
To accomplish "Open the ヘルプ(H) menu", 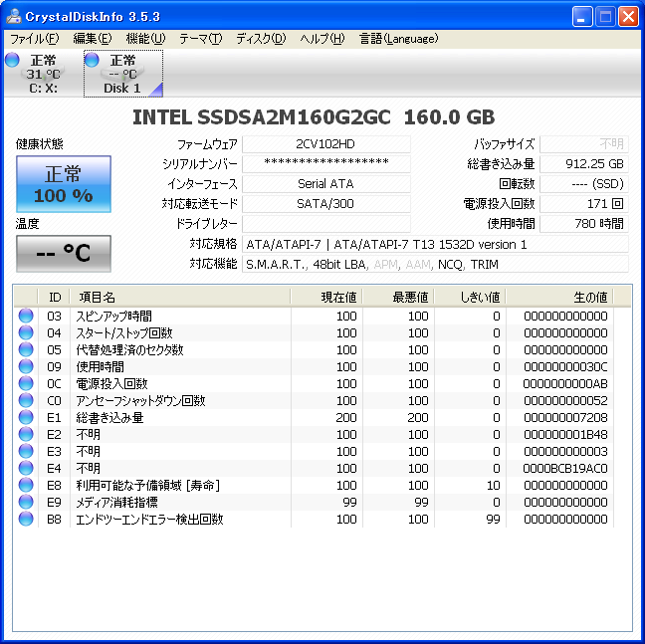I will tap(322, 39).
